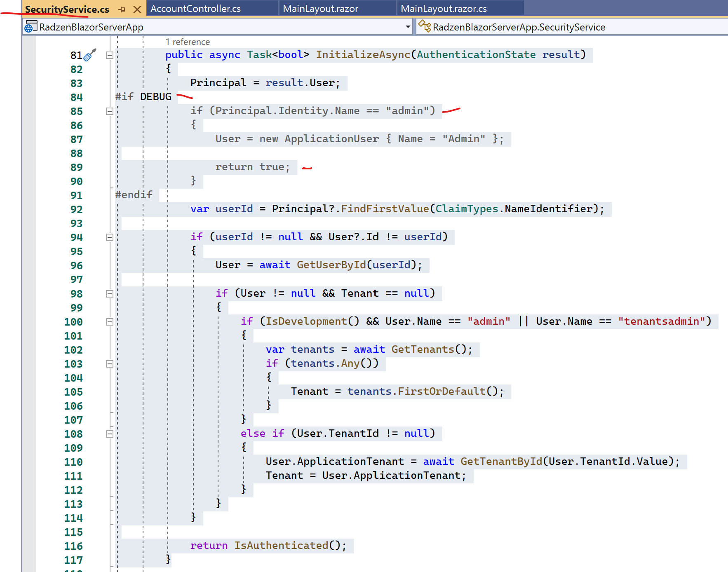Screen dimensions: 728x572
Task: Click the GetTenants call on line 102
Action: tap(423, 349)
